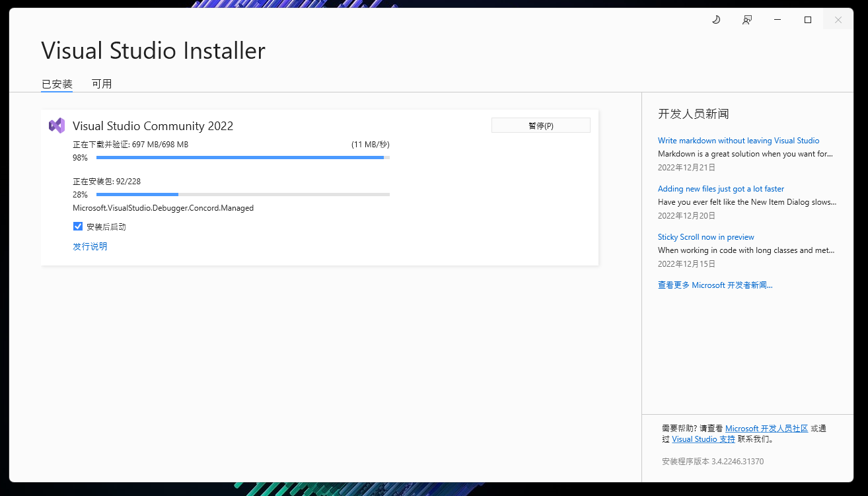Click the date 2022年12月20日

click(x=686, y=216)
